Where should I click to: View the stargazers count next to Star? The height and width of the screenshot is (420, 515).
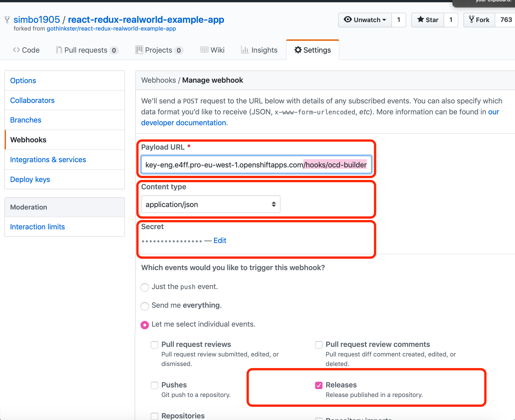[451, 20]
